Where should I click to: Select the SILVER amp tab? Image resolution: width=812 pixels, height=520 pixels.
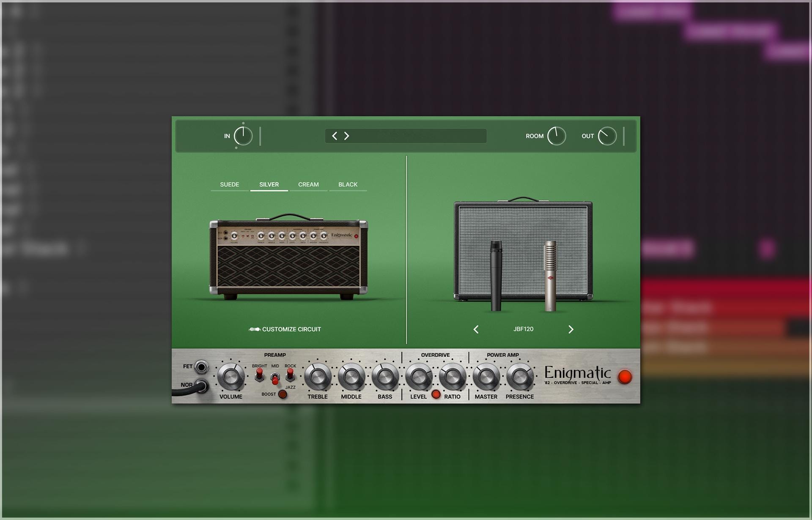[269, 185]
